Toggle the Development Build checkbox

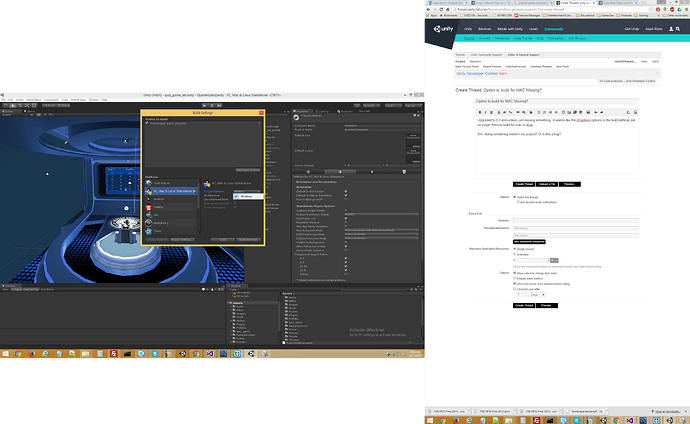[235, 199]
